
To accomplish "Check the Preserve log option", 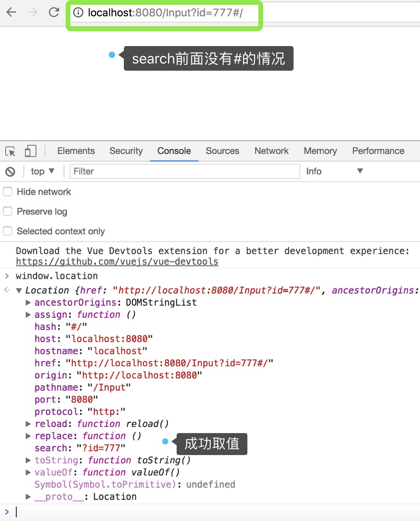I will pyautogui.click(x=8, y=211).
